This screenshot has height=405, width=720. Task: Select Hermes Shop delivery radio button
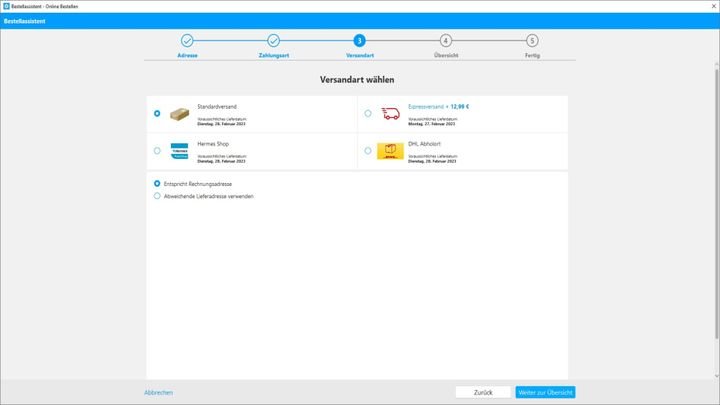point(157,151)
